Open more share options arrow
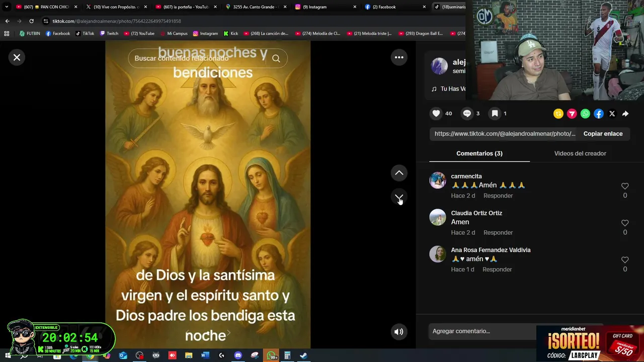Image resolution: width=644 pixels, height=362 pixels. (625, 114)
